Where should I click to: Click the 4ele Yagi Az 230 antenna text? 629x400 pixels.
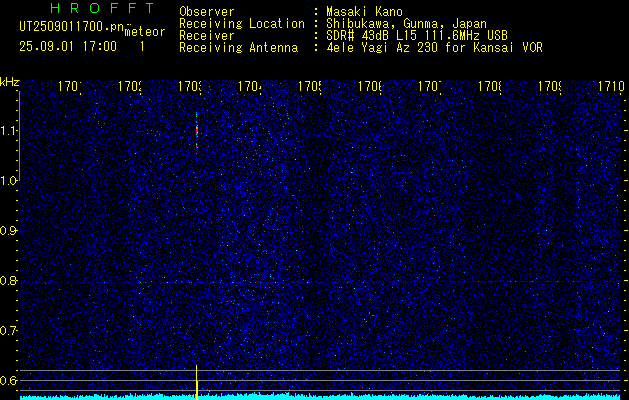[x=434, y=48]
